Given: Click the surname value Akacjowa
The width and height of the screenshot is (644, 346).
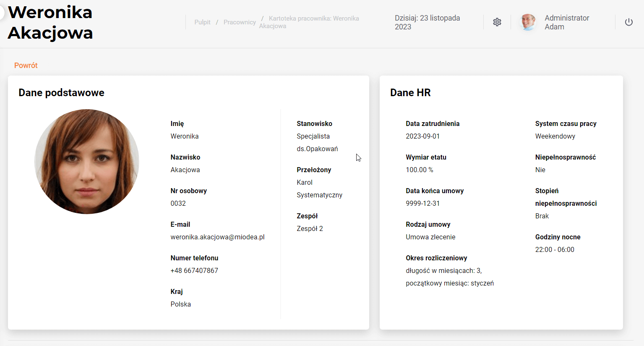Looking at the screenshot, I should coord(185,170).
